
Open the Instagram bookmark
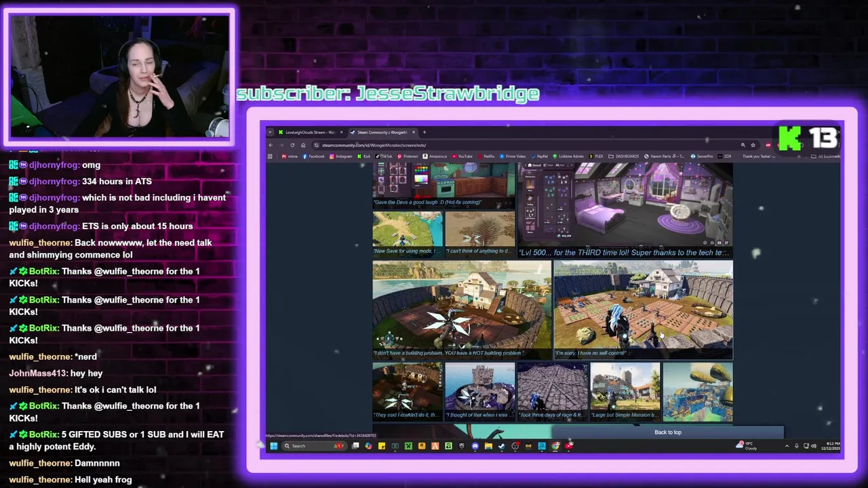(340, 157)
